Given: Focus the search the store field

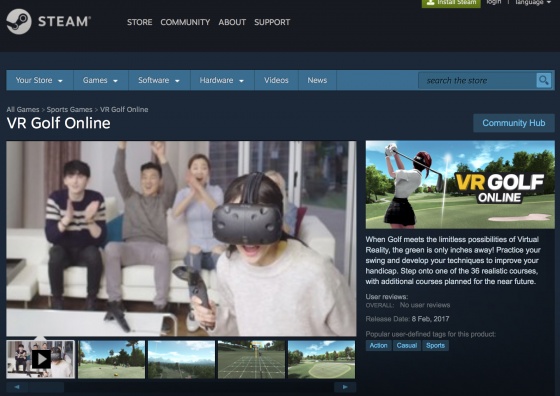Looking at the screenshot, I should 477,80.
